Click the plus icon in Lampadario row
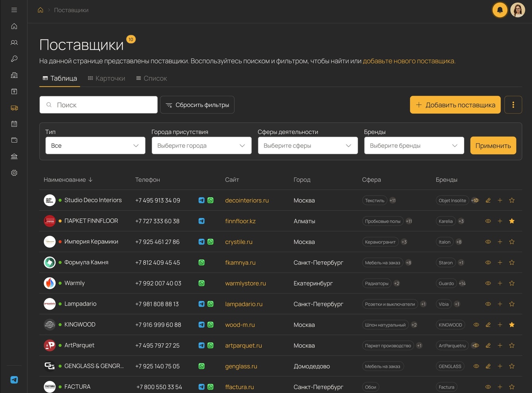This screenshot has height=393, width=532. (500, 304)
